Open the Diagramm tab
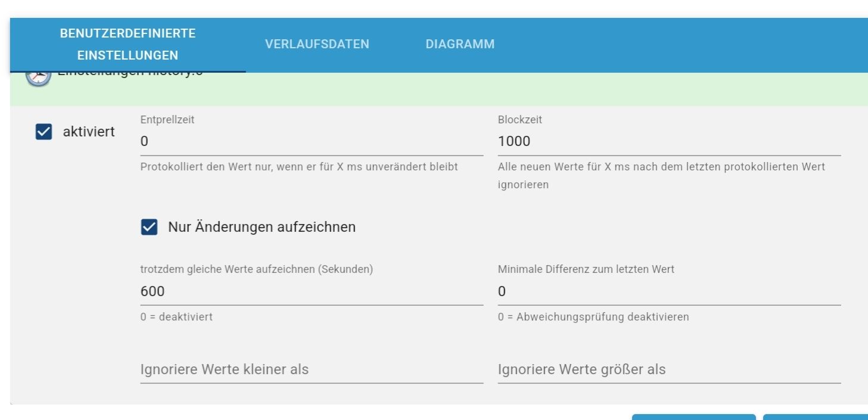Viewport: 868px width, 420px height. point(460,44)
